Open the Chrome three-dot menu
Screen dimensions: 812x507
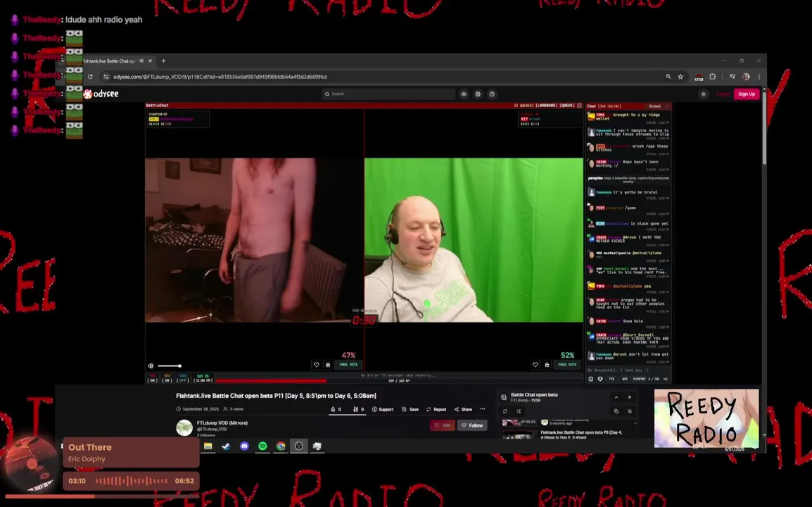[x=759, y=77]
